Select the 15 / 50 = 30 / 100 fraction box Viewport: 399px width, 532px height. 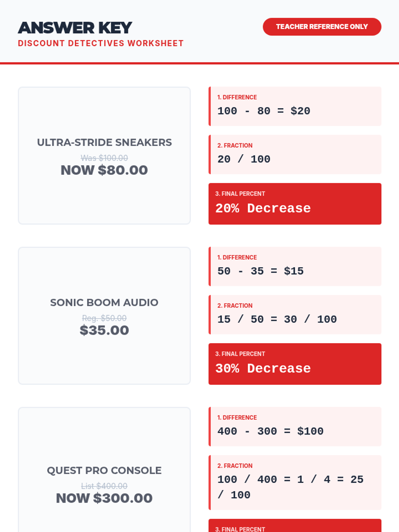pyautogui.click(x=295, y=315)
